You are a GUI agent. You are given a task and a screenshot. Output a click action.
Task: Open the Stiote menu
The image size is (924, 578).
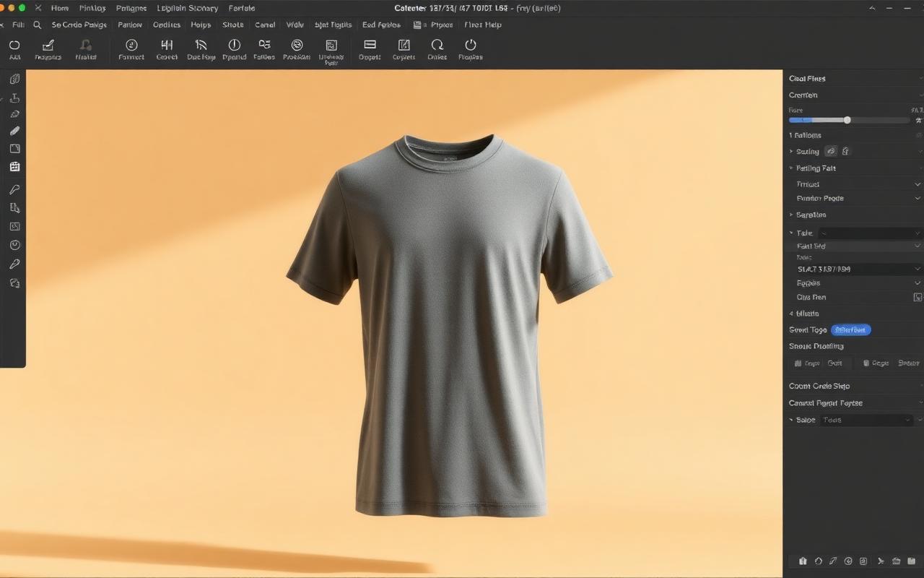click(x=232, y=25)
